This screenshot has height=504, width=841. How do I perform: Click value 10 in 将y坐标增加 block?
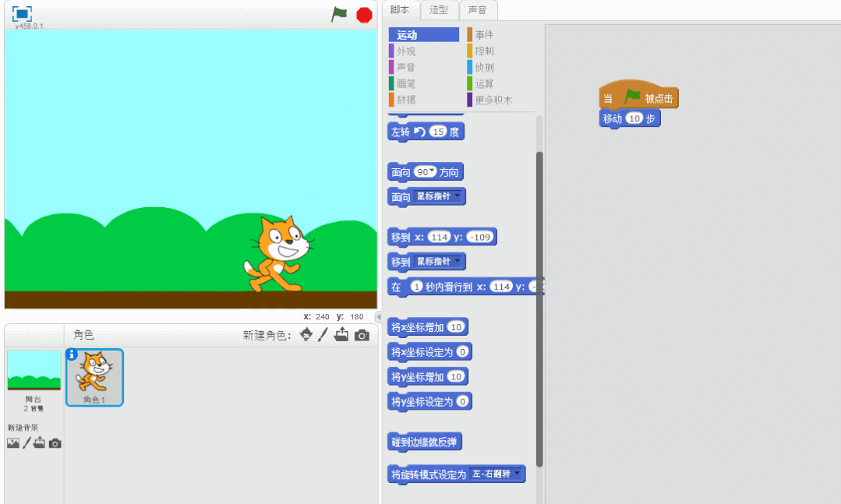coord(456,377)
